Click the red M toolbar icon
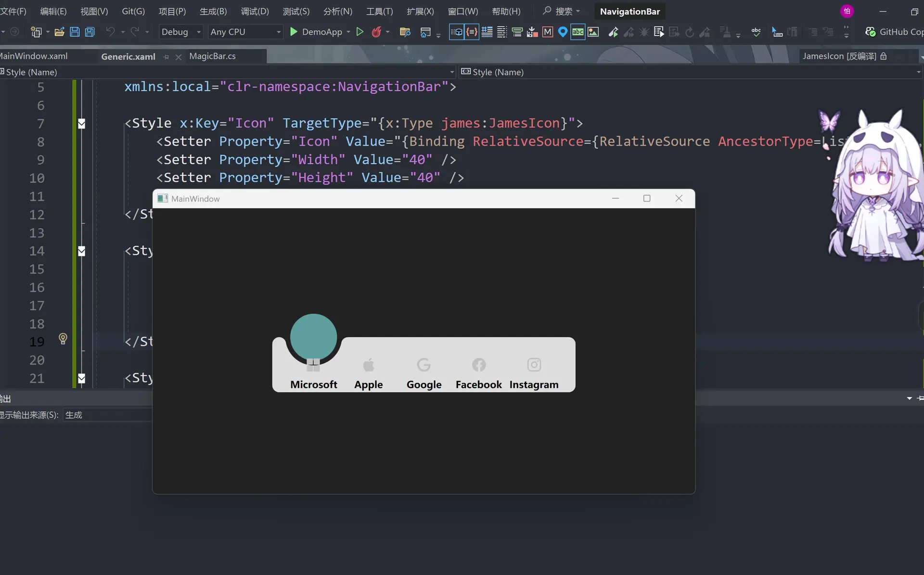 pyautogui.click(x=548, y=32)
